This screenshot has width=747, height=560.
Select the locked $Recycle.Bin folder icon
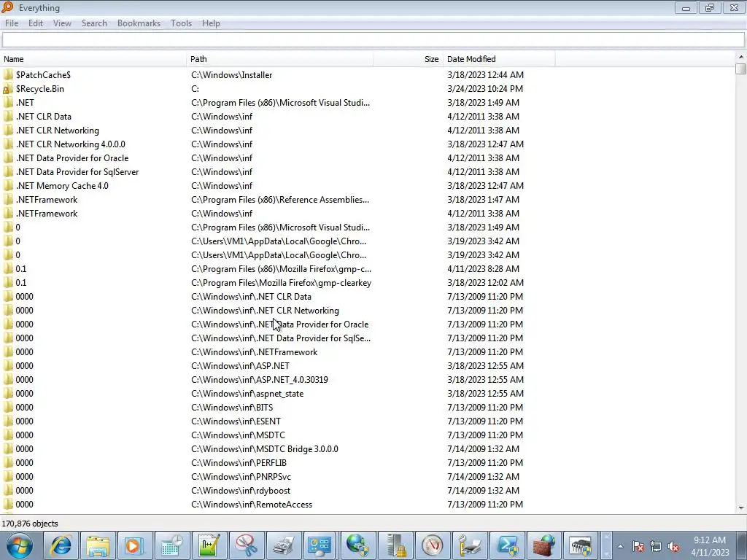coord(8,88)
